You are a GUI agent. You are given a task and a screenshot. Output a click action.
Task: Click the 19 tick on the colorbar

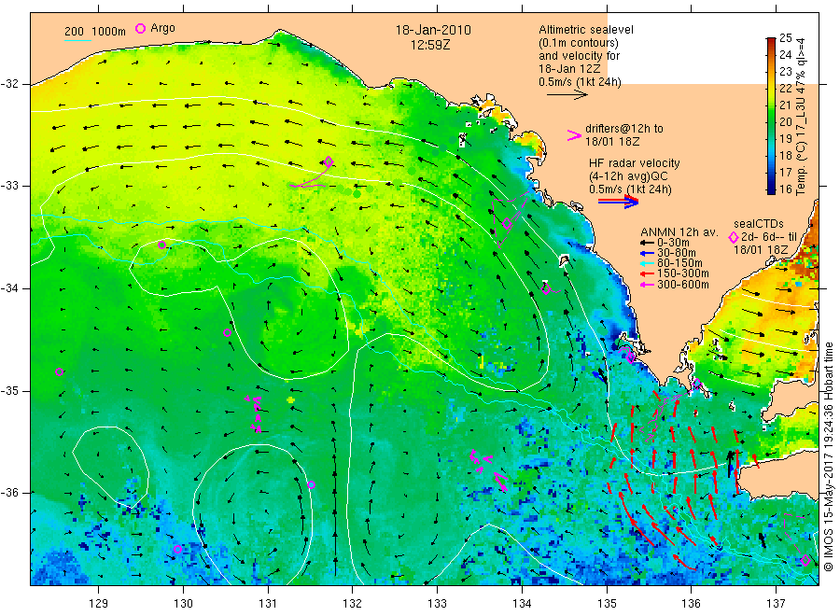(785, 139)
